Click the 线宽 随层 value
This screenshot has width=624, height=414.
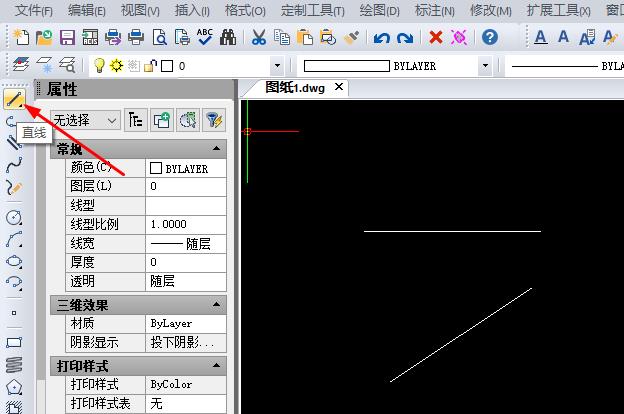186,243
